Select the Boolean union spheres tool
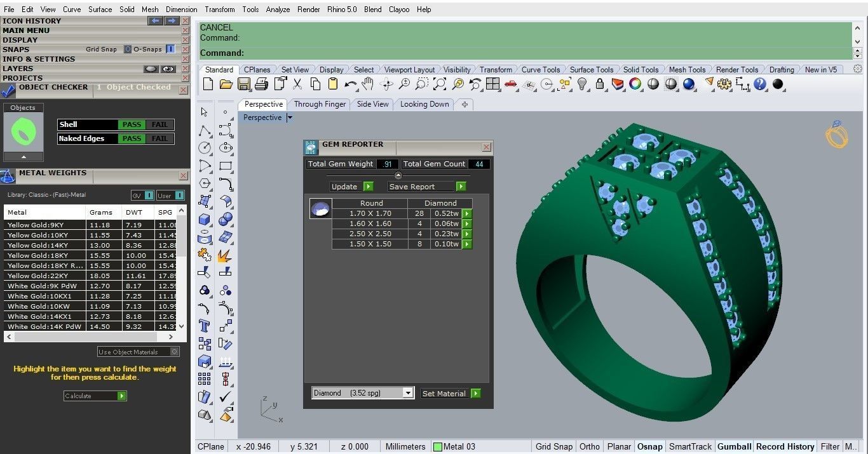 (x=226, y=219)
